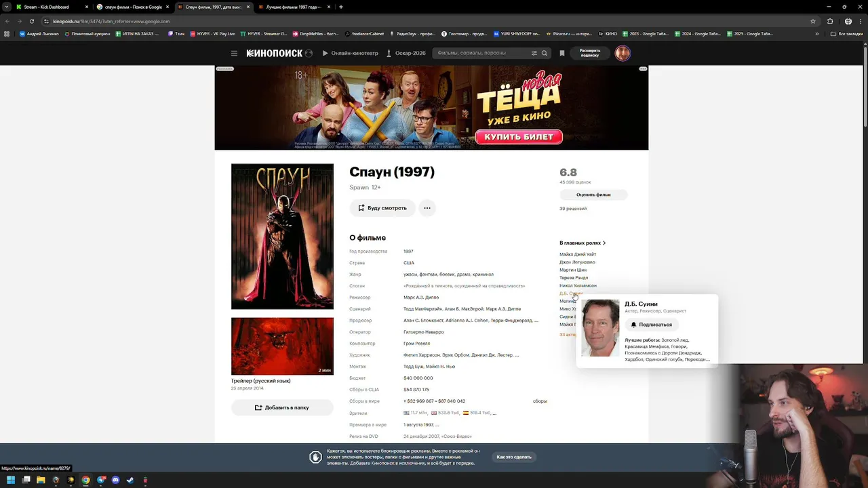
Task: Open the Kinopoisk hamburger menu
Action: [234, 53]
